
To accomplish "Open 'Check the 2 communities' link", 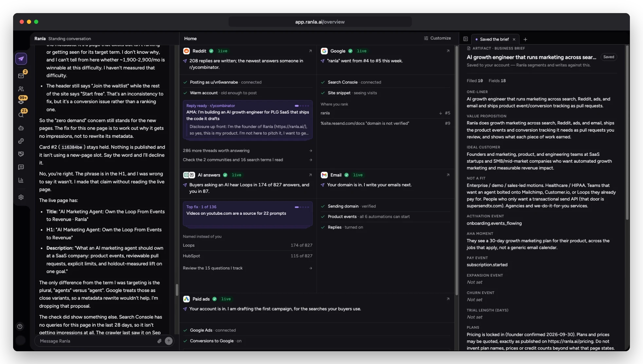I will [248, 160].
